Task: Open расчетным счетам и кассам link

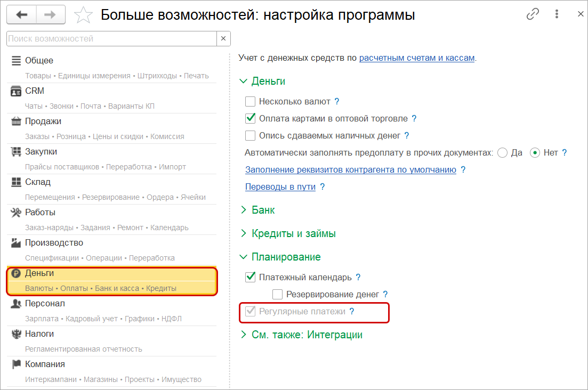Action: pyautogui.click(x=417, y=58)
